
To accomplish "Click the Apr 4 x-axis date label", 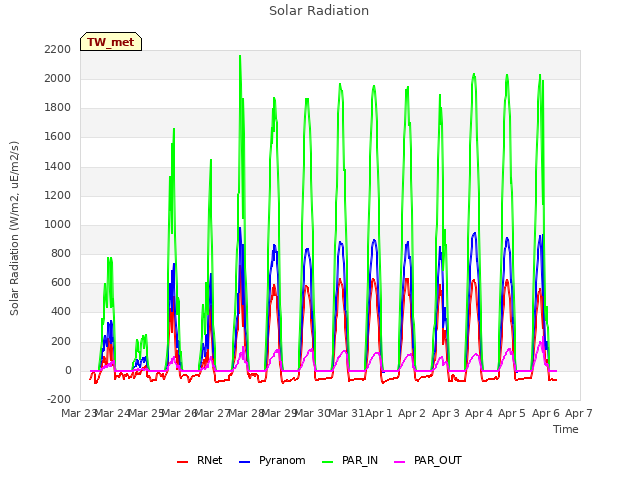I will 479,413.
